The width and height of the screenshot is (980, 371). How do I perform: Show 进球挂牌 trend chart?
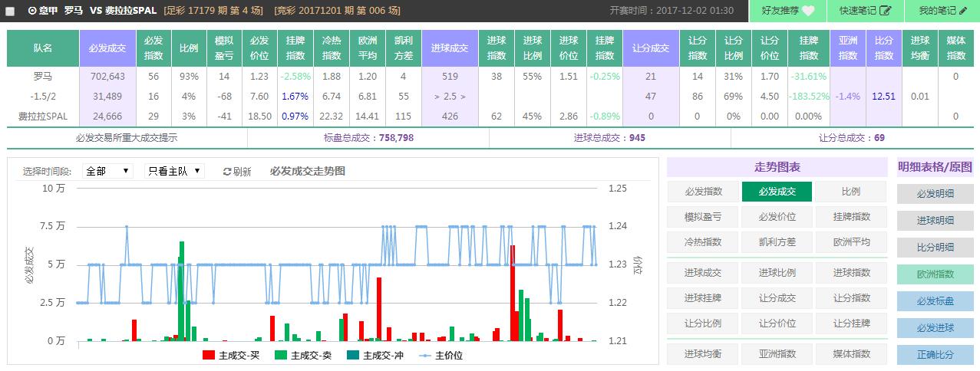[x=704, y=298]
